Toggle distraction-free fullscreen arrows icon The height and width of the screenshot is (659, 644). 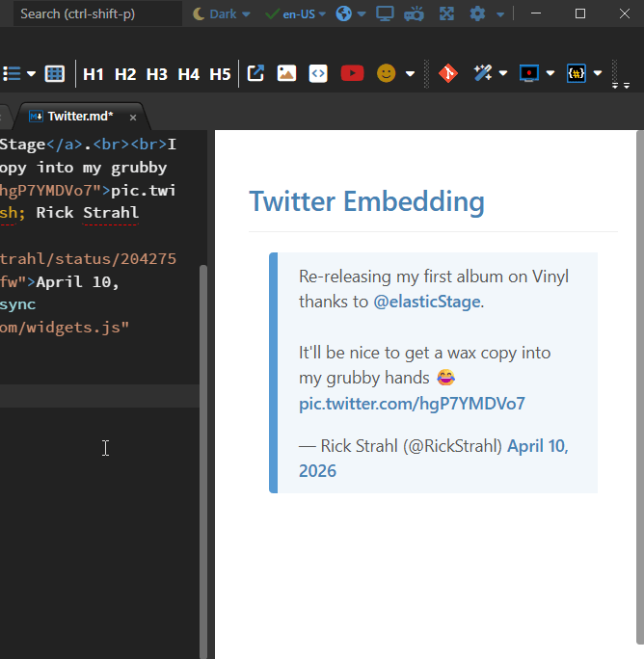coord(446,13)
